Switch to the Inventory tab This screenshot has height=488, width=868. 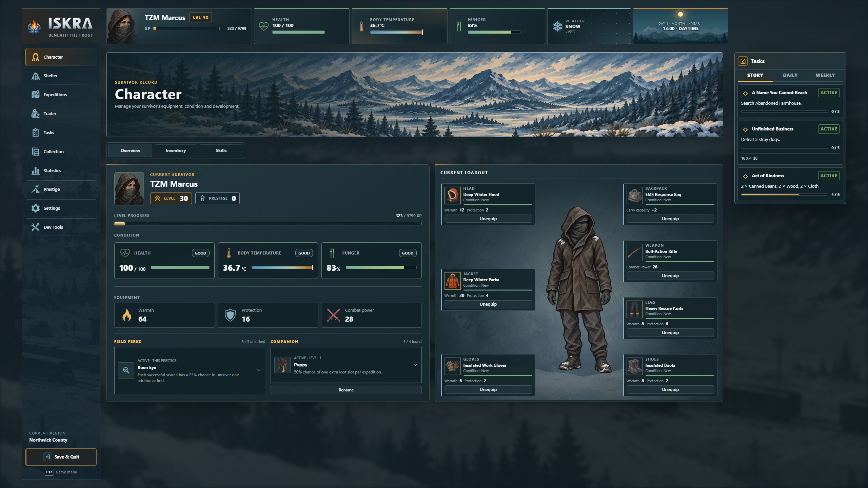click(176, 150)
